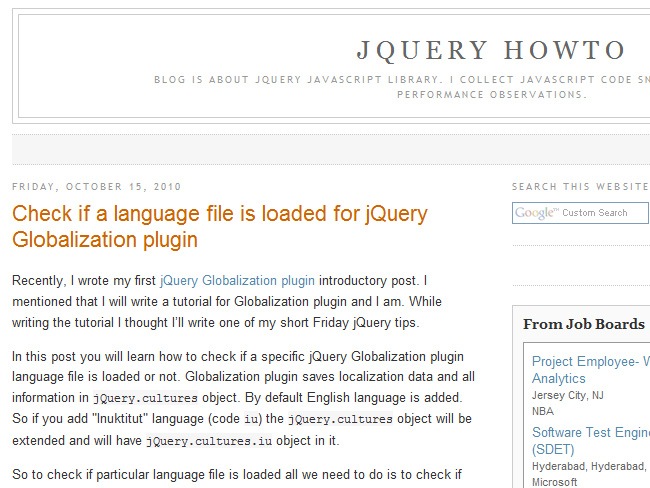The image size is (650, 488).
Task: Open the jQuery Globalization plugin link
Action: 238,281
